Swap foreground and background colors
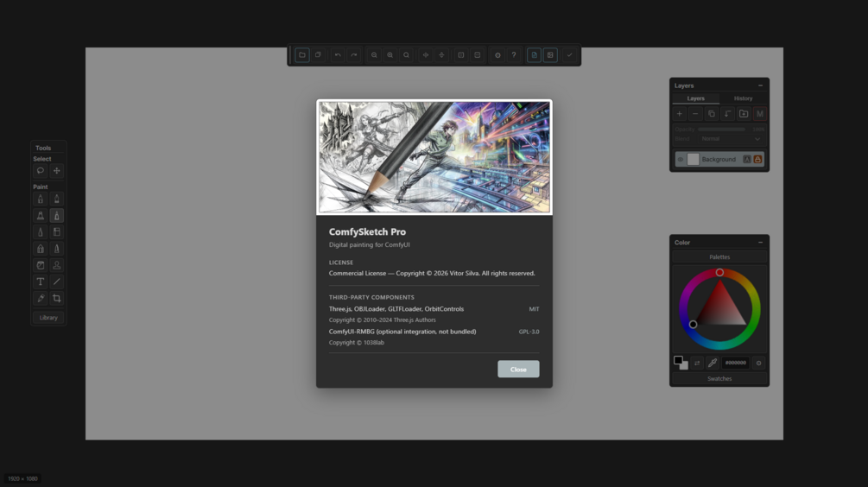This screenshot has width=868, height=487. [x=697, y=363]
